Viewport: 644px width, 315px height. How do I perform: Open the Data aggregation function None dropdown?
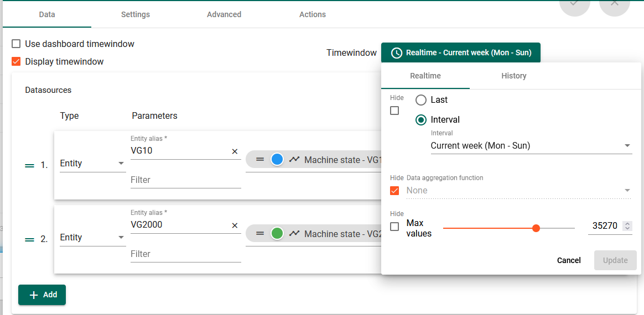click(518, 190)
